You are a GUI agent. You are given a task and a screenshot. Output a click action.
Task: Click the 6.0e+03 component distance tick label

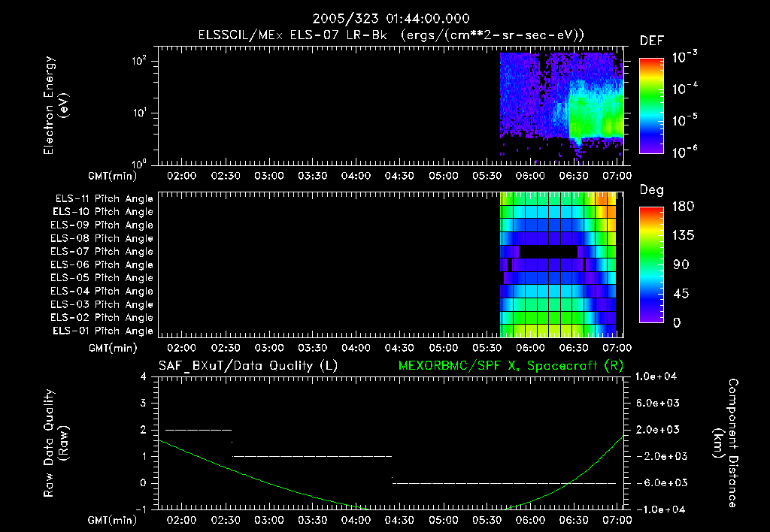(x=658, y=403)
